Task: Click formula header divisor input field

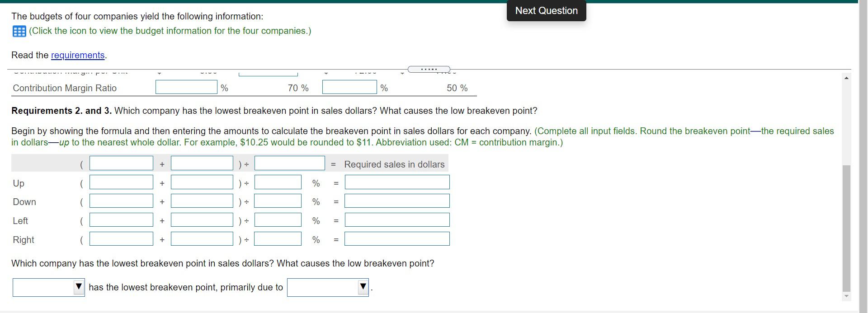Action: coord(289,163)
